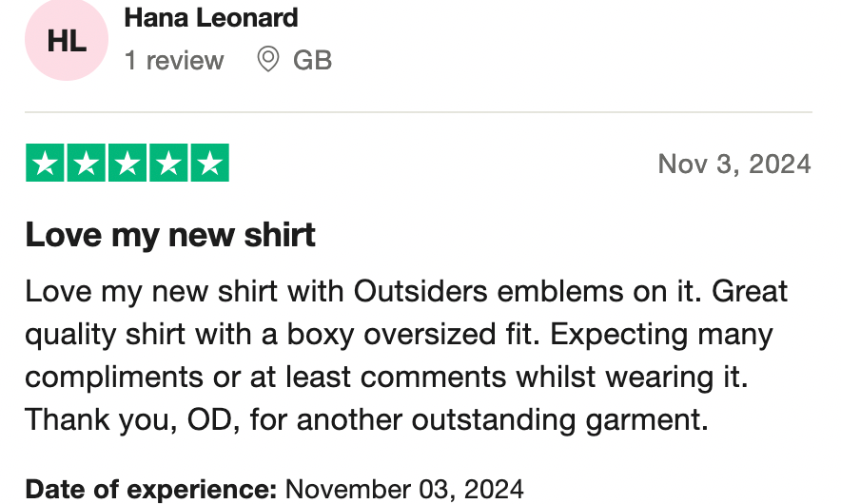Click the first green rating star

click(46, 164)
